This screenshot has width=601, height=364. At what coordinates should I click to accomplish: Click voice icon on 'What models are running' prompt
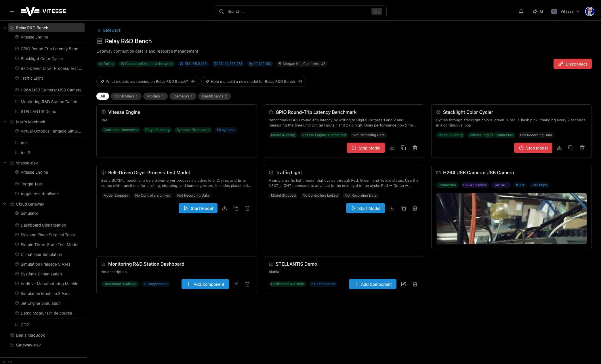(193, 81)
